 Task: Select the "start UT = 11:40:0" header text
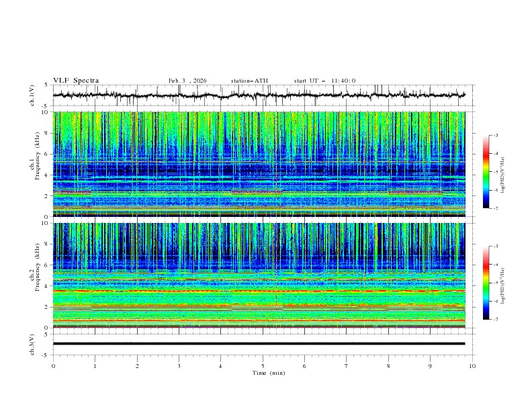(x=324, y=81)
